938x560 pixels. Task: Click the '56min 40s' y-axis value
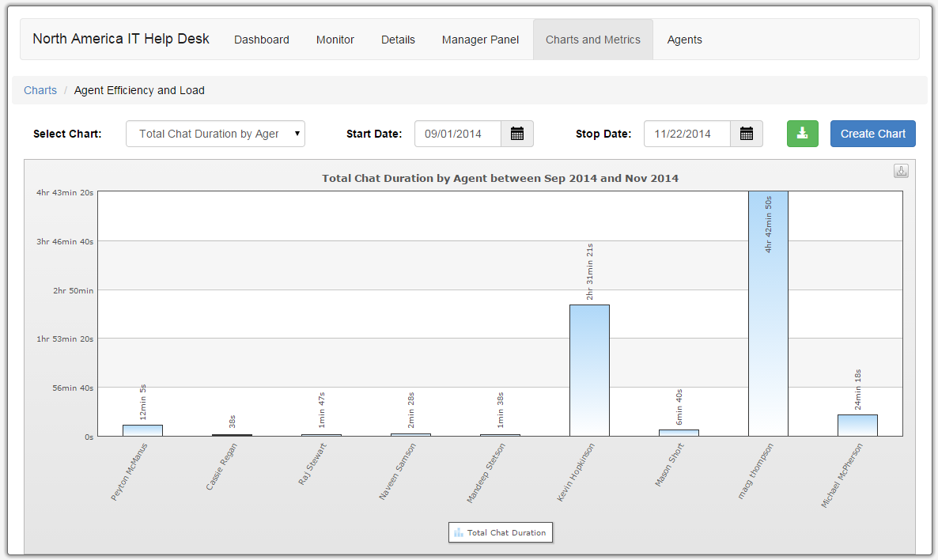coord(73,388)
